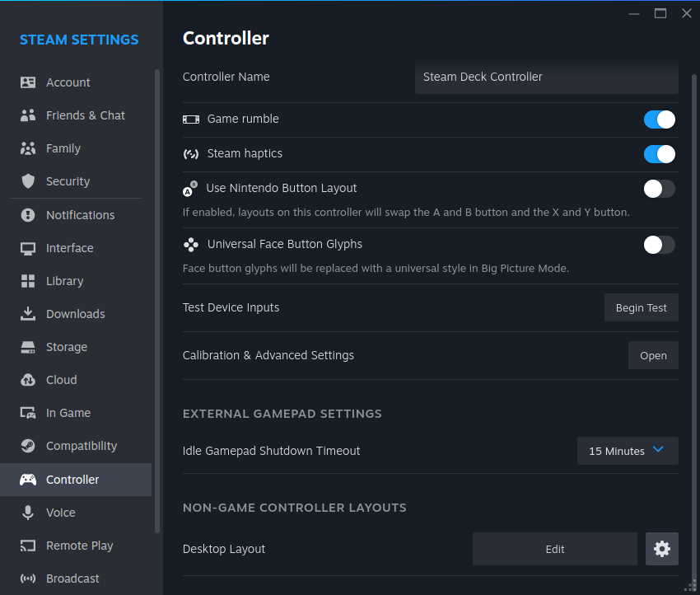Switch to Downloads settings
This screenshot has height=595, width=700.
pyautogui.click(x=76, y=314)
